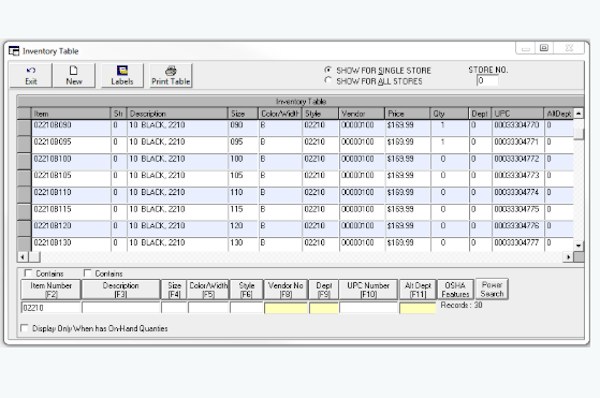The image size is (600, 398).
Task: Click the Inventory Table window title icon
Action: [x=14, y=51]
